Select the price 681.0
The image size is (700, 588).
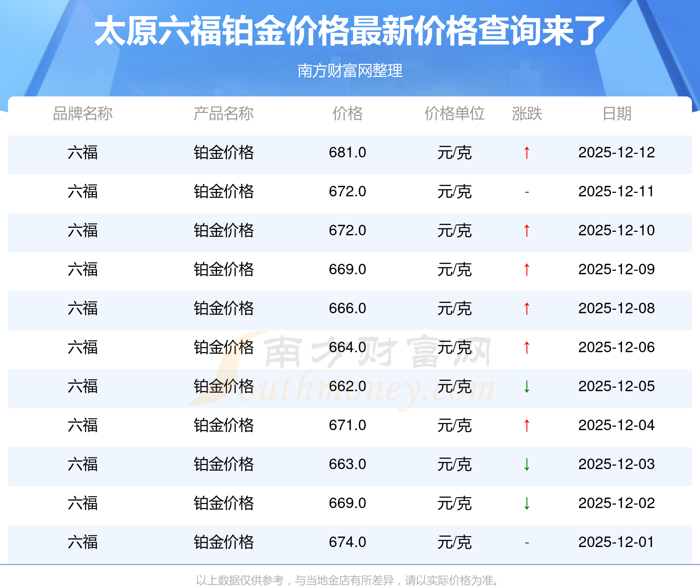tap(347, 152)
